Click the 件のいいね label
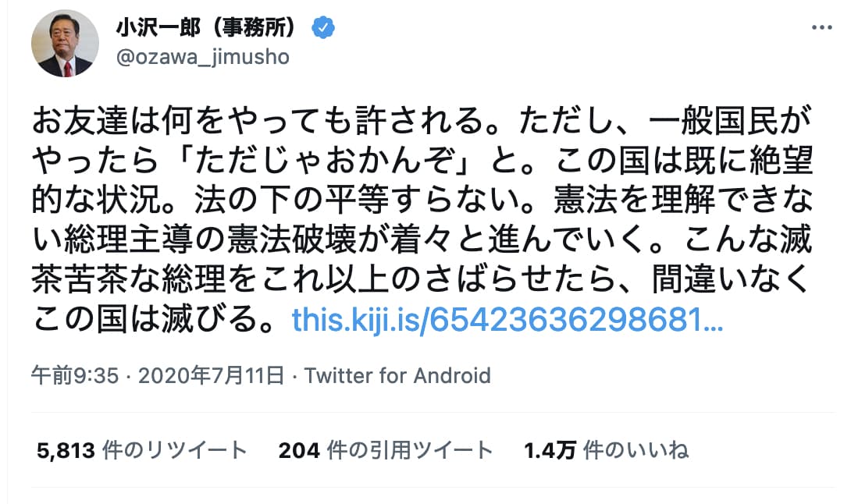This screenshot has width=851, height=504. pyautogui.click(x=636, y=450)
